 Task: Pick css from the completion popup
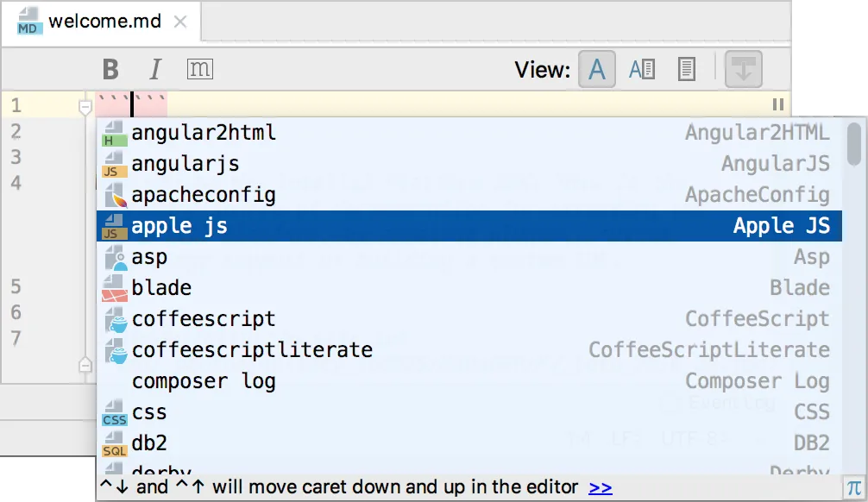tap(149, 412)
